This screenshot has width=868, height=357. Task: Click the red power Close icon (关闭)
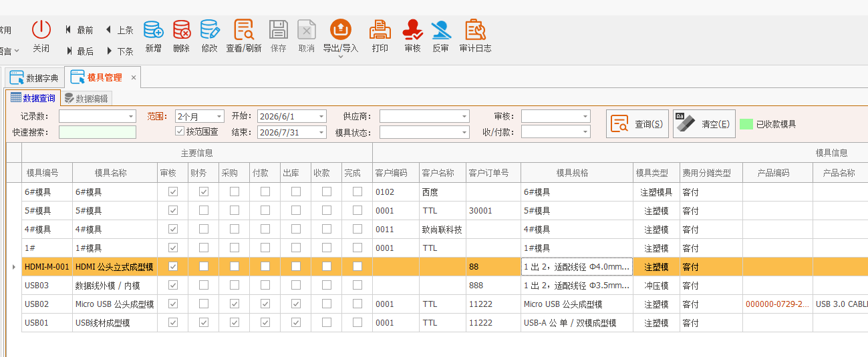41,29
